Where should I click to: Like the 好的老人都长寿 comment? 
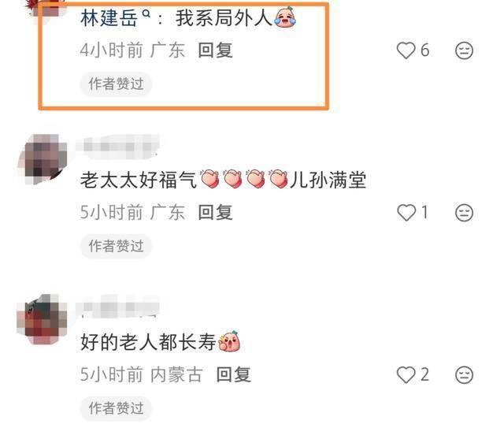(406, 375)
